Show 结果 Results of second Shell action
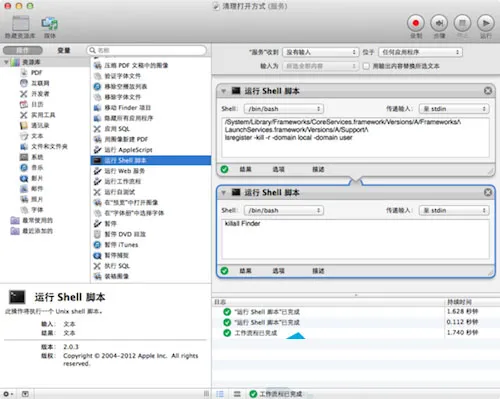 245,271
